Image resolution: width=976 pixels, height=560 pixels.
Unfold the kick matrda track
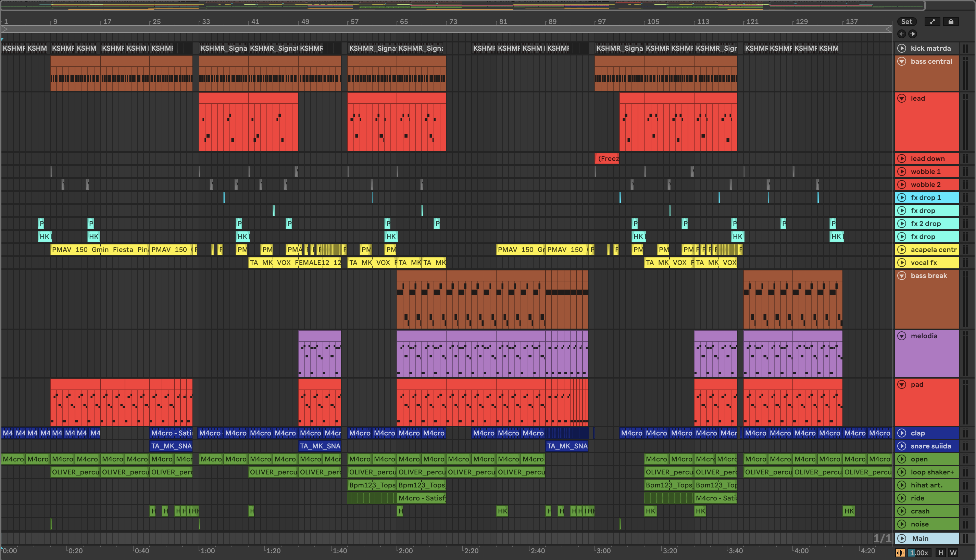(901, 48)
